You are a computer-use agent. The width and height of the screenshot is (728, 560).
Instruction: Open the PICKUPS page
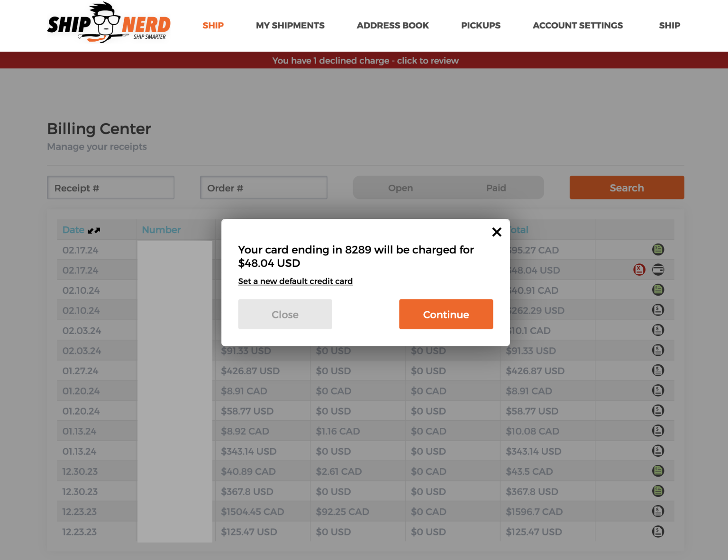(x=481, y=26)
